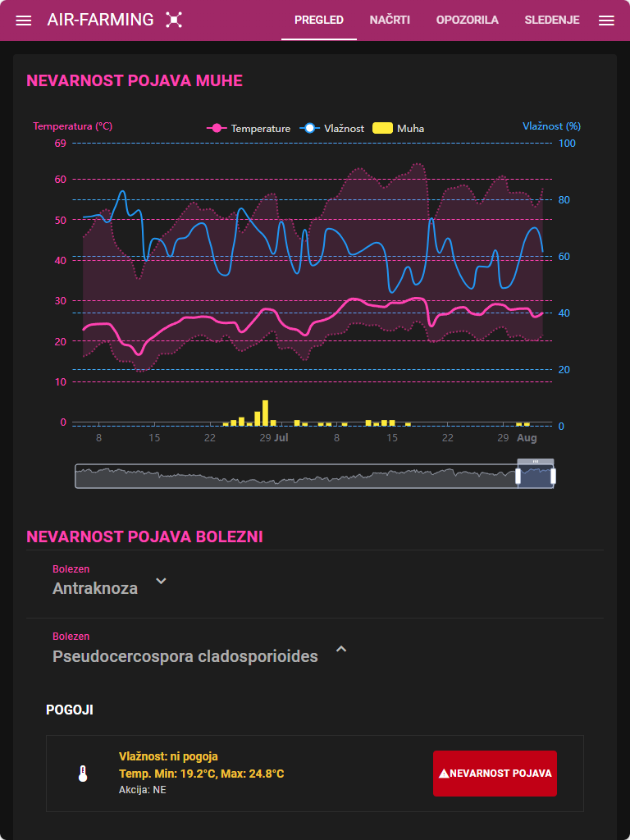Click the left handle of range slider

point(518,476)
